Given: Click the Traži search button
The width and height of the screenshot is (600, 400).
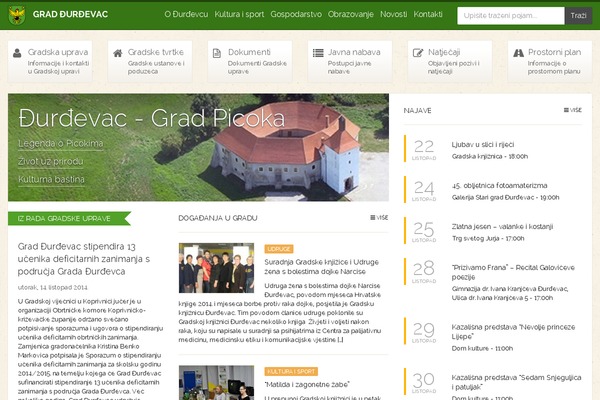Looking at the screenshot, I should 578,16.
